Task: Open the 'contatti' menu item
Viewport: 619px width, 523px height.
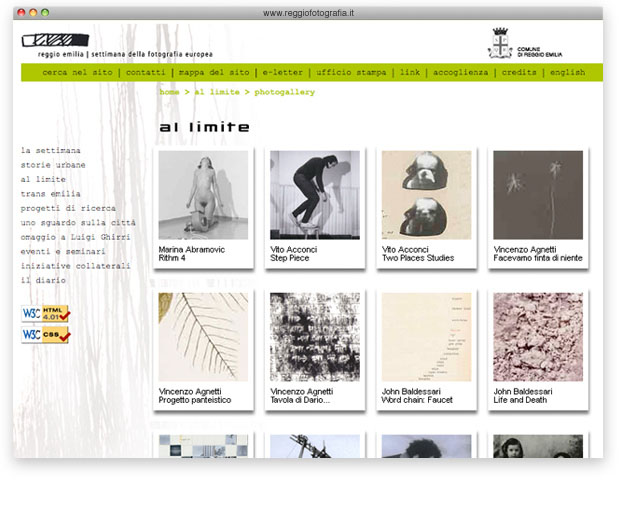Action: pos(146,73)
